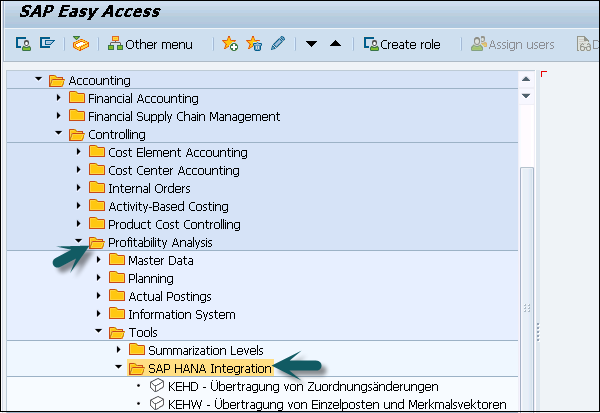Open the Other menu button

click(150, 44)
